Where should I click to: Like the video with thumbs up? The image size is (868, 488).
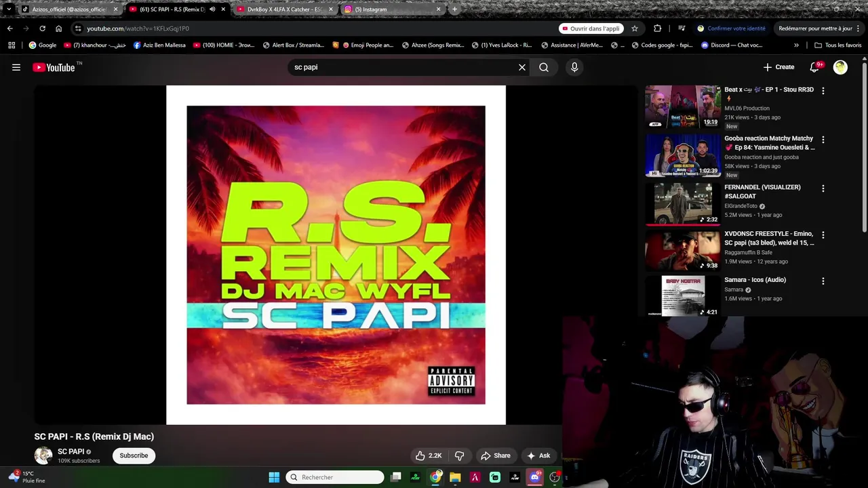pos(429,455)
